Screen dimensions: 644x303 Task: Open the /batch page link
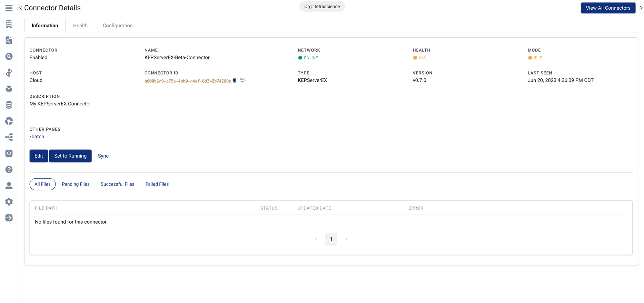point(37,136)
